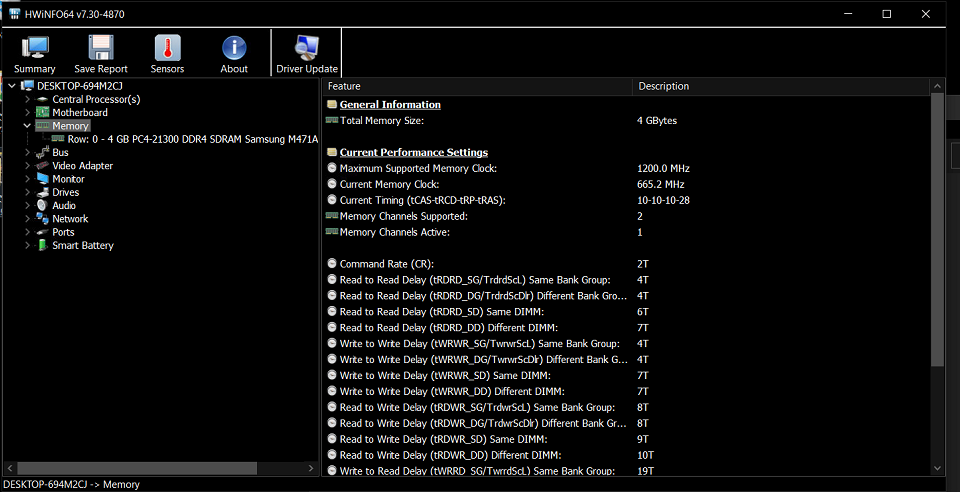The image size is (960, 492).
Task: Click the details pane vertical scrollbar thumb
Action: coord(937,230)
